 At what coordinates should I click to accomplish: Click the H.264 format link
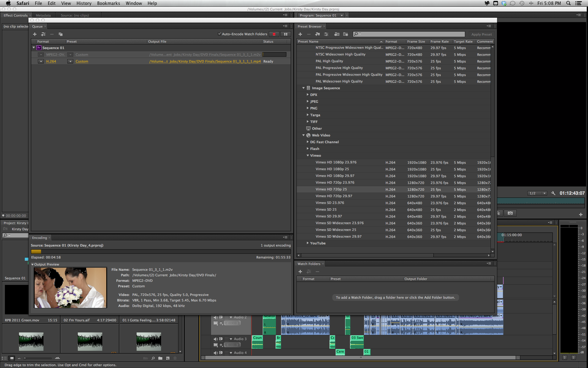51,61
